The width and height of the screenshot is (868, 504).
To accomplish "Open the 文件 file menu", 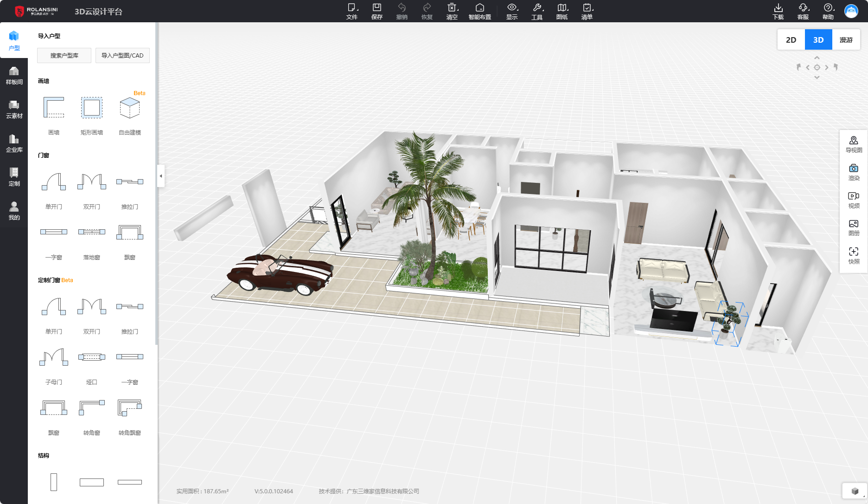I will pyautogui.click(x=352, y=11).
